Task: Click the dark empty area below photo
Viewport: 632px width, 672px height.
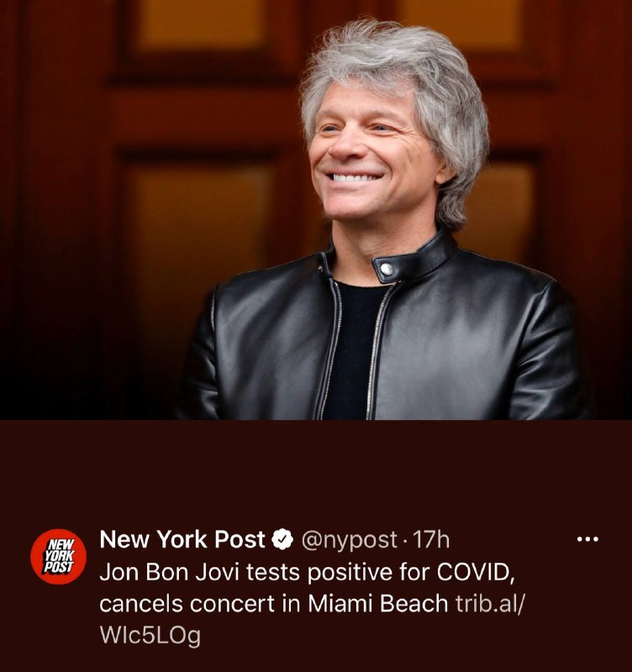Action: (316, 471)
